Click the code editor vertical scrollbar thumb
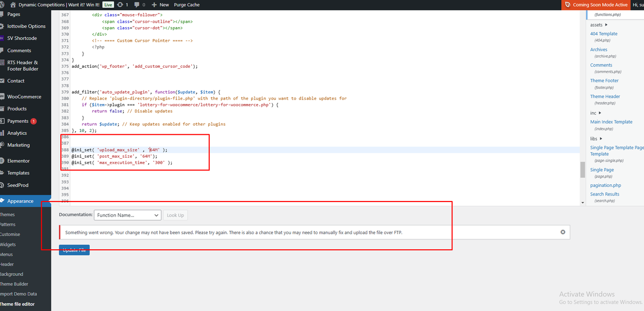The height and width of the screenshot is (311, 644). click(x=583, y=170)
